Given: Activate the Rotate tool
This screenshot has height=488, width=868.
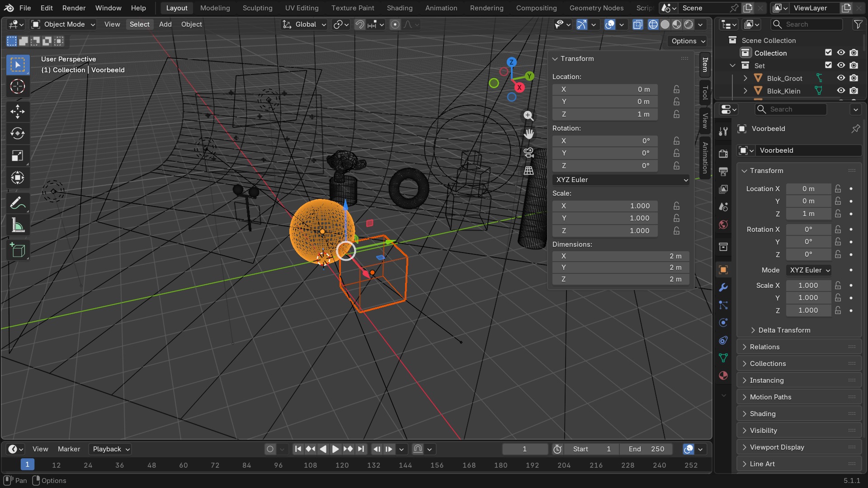Looking at the screenshot, I should coord(18,133).
